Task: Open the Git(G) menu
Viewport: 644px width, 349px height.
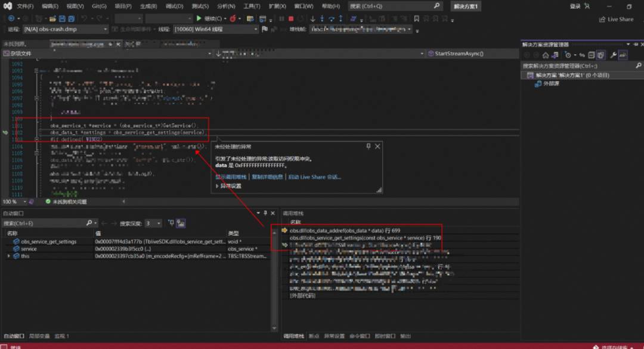Action: pyautogui.click(x=99, y=6)
